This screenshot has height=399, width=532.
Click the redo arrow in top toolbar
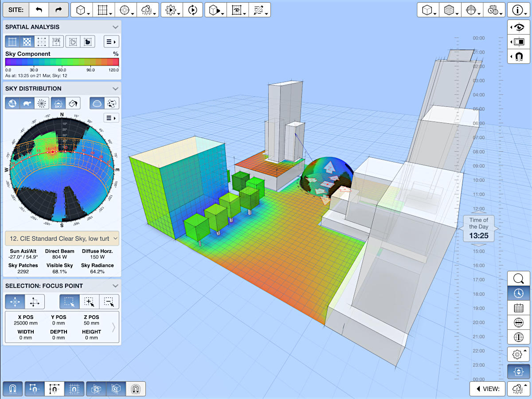tap(59, 10)
